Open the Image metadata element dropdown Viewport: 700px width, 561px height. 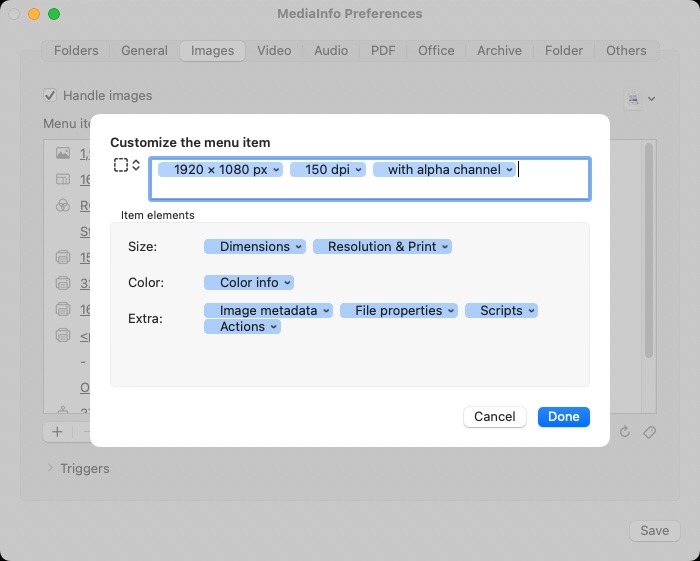click(326, 311)
